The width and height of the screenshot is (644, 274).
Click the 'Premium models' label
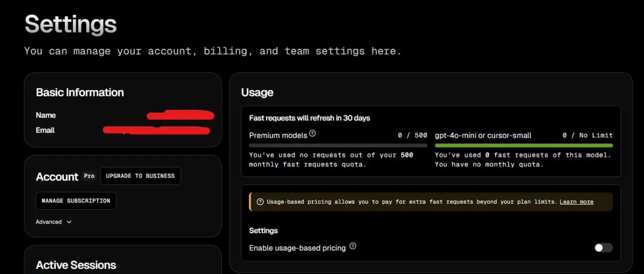(278, 135)
